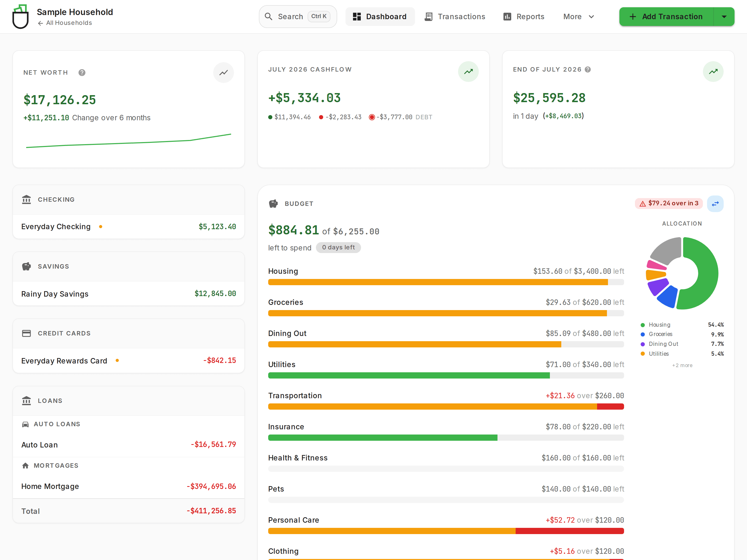Click the Loans bank icon

coord(26,401)
